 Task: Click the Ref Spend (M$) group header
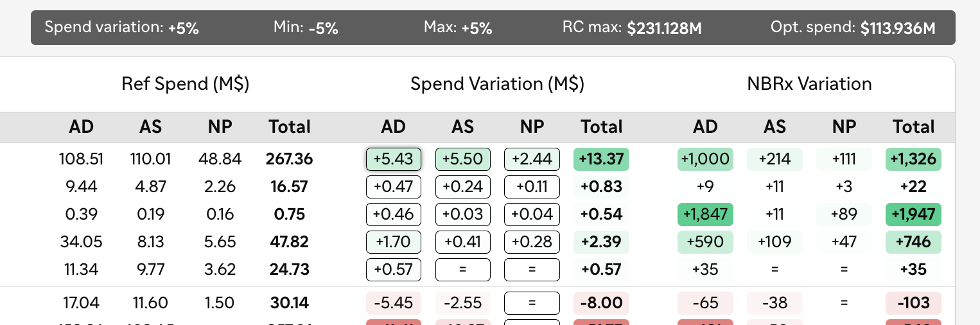(186, 84)
